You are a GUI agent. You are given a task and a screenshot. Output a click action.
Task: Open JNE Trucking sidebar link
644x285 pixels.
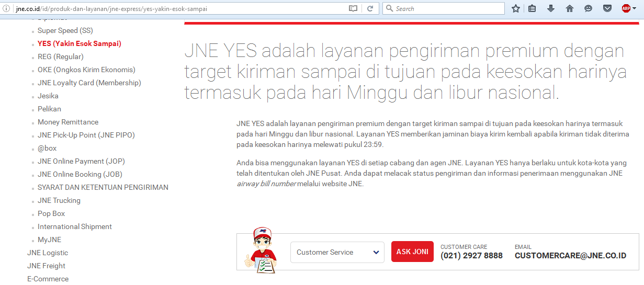[x=59, y=200]
